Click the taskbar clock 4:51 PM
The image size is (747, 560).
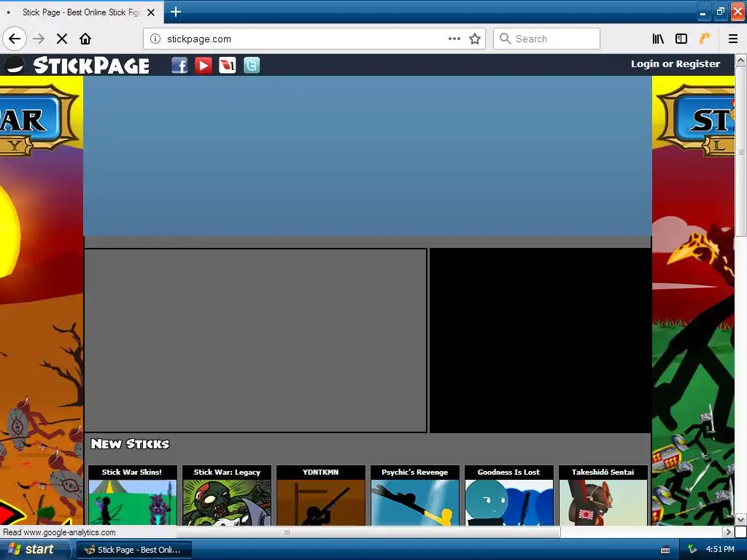click(720, 549)
